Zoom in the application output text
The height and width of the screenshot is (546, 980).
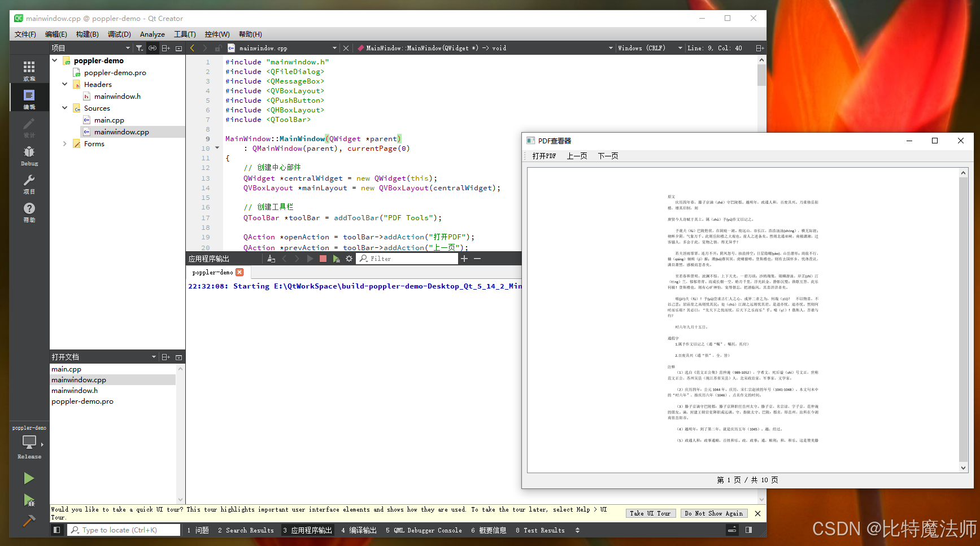[464, 259]
